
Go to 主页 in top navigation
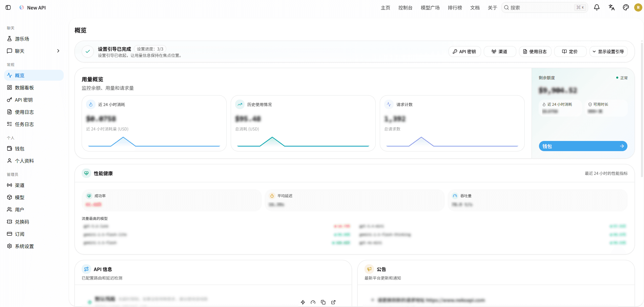click(386, 7)
